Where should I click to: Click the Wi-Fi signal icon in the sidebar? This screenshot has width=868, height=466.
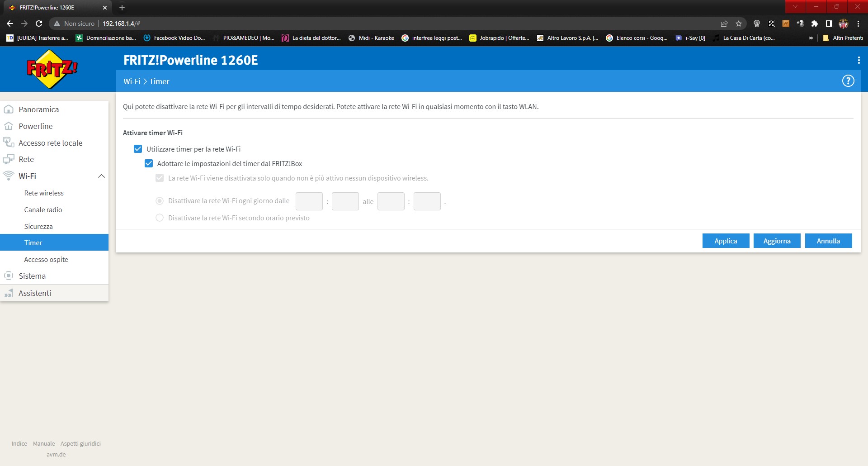[9, 176]
